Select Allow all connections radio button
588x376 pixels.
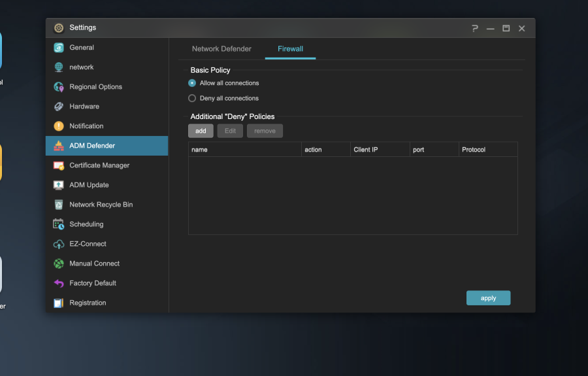(x=192, y=83)
